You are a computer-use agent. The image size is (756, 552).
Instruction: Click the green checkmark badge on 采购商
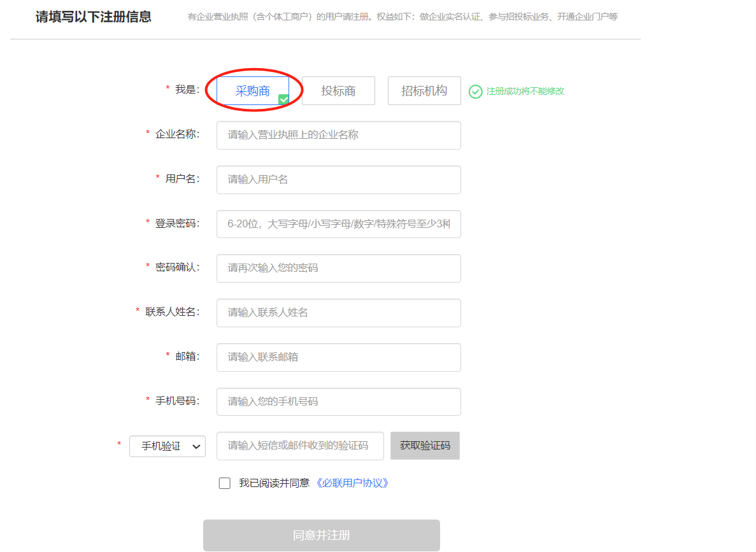(x=284, y=99)
